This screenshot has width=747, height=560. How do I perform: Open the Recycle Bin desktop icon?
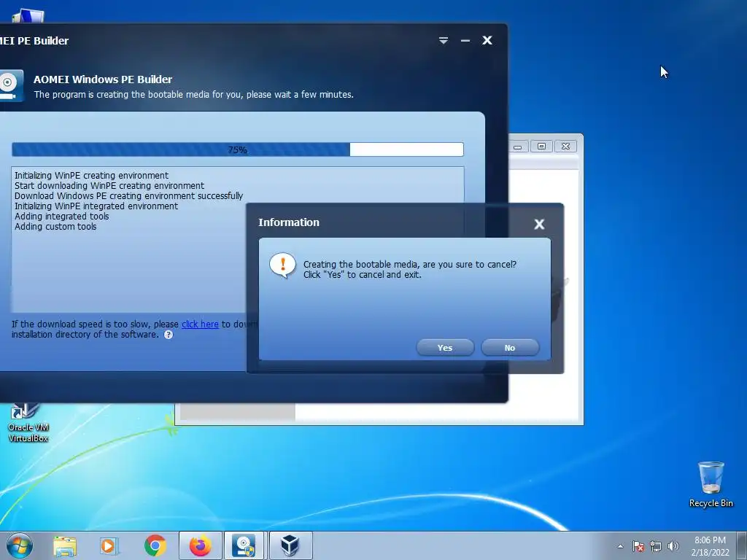point(711,484)
